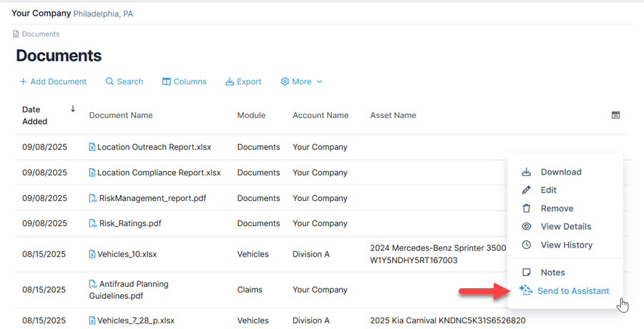This screenshot has height=329, width=644.
Task: Click Send to Assistant
Action: pyautogui.click(x=572, y=291)
